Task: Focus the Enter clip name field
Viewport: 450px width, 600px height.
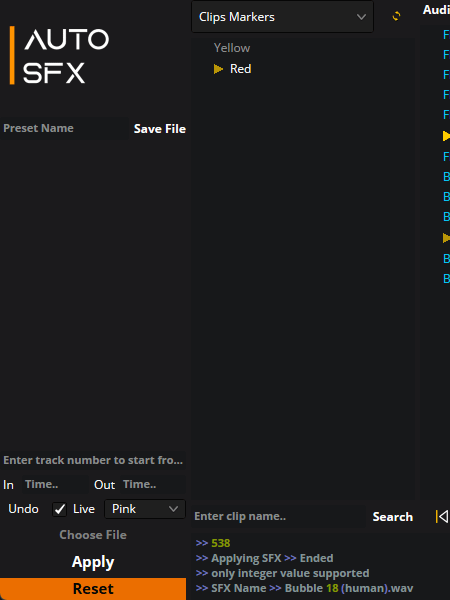Action: [279, 517]
